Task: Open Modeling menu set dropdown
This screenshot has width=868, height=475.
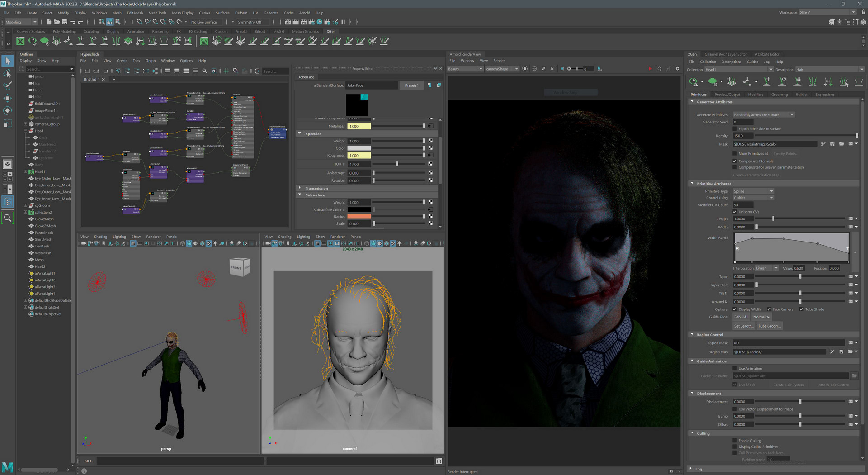Action: point(21,22)
